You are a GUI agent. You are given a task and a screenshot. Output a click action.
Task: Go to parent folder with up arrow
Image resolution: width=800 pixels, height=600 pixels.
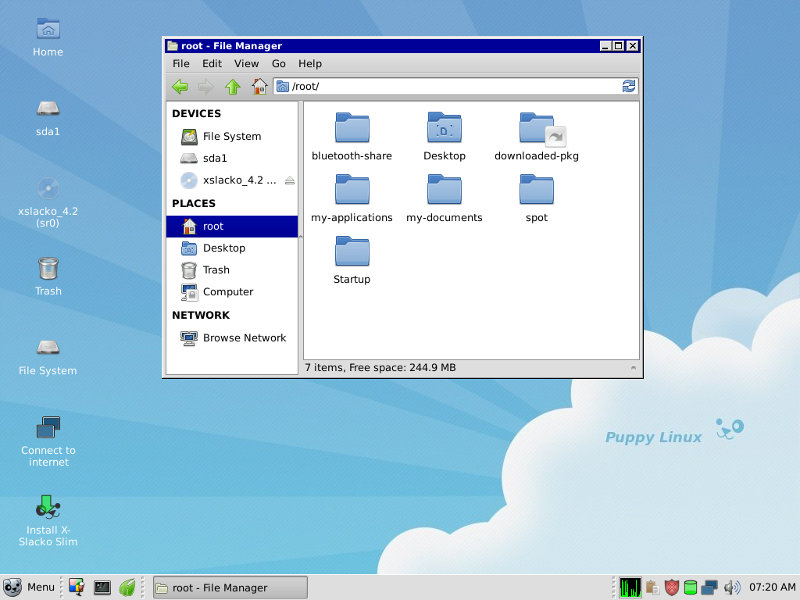[x=233, y=87]
